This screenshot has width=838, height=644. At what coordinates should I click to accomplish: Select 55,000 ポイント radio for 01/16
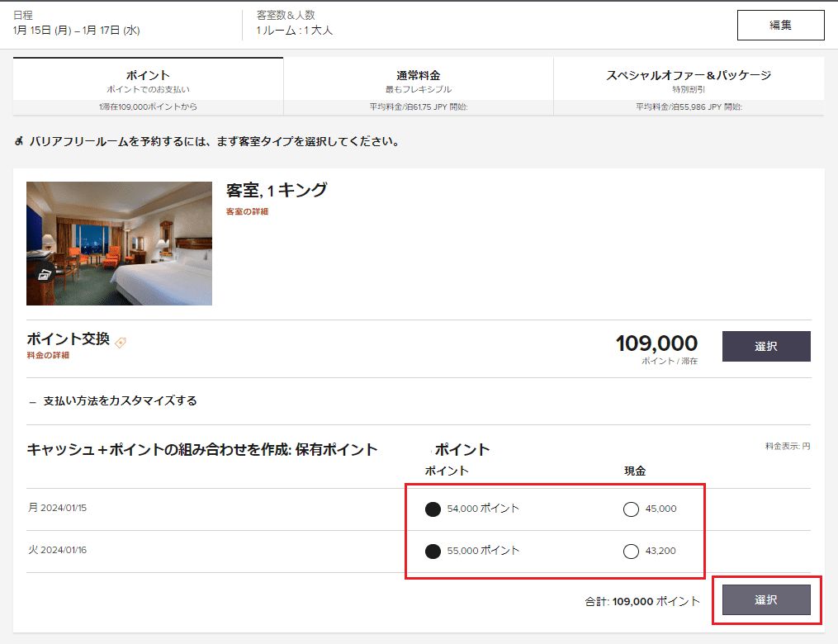(433, 552)
